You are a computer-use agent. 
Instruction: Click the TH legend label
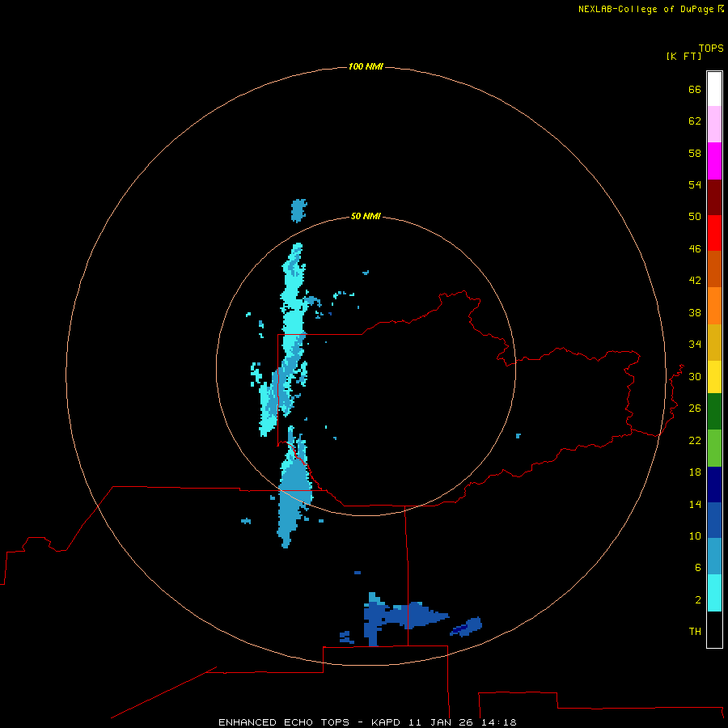(x=695, y=631)
